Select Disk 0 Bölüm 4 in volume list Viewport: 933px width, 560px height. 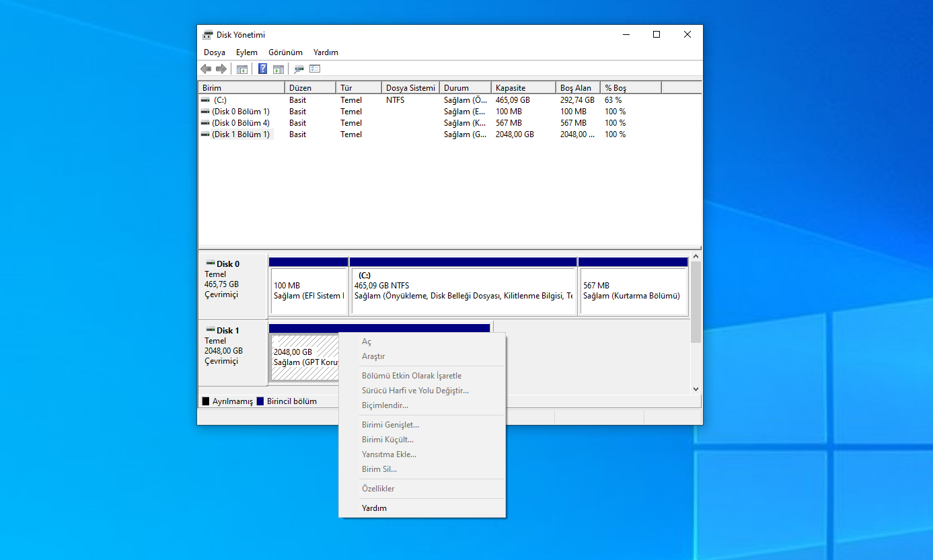[x=240, y=123]
